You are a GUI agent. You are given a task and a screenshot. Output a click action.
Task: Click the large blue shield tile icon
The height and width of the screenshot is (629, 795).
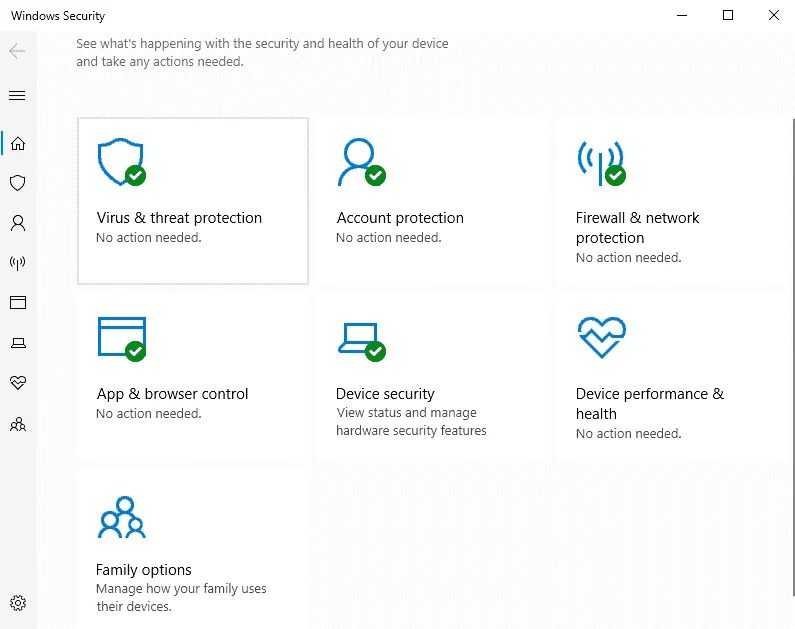point(122,162)
